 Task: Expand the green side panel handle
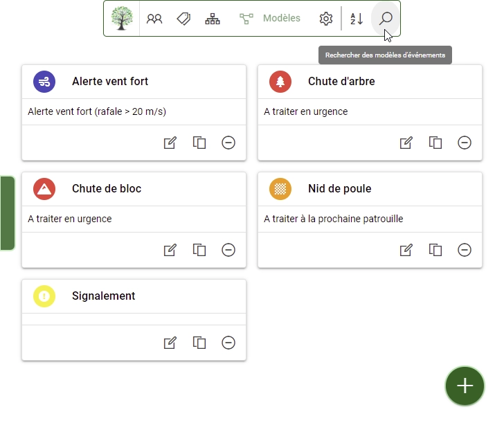7,212
